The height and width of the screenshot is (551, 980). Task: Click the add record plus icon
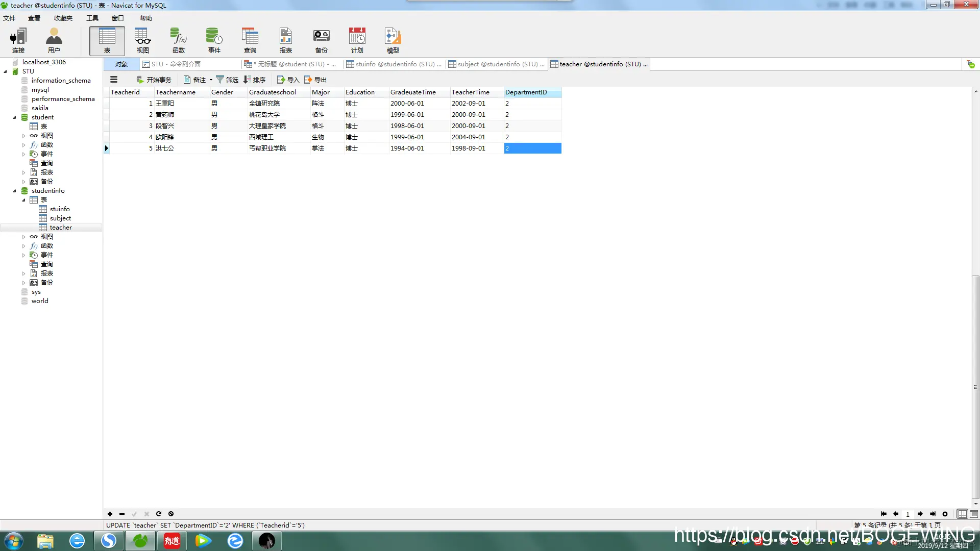tap(110, 514)
